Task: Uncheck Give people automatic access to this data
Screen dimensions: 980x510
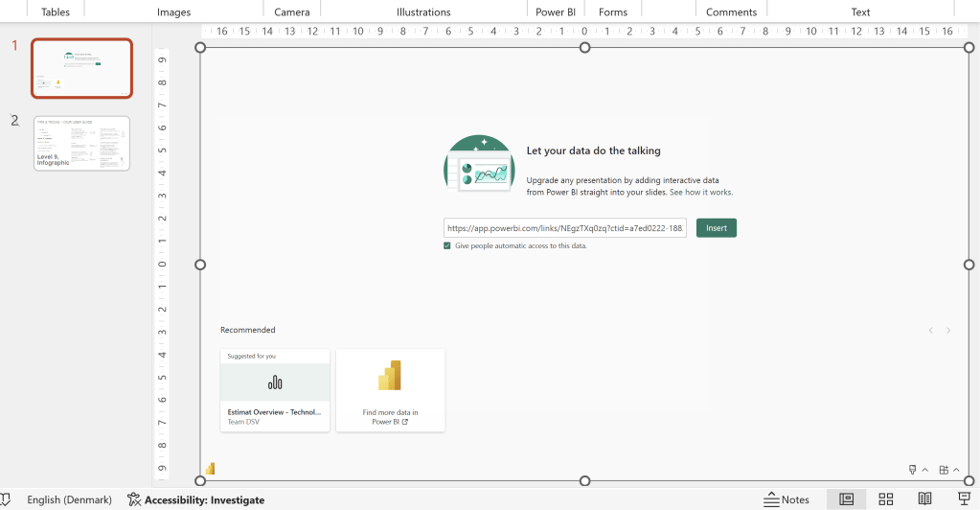Action: tap(447, 246)
